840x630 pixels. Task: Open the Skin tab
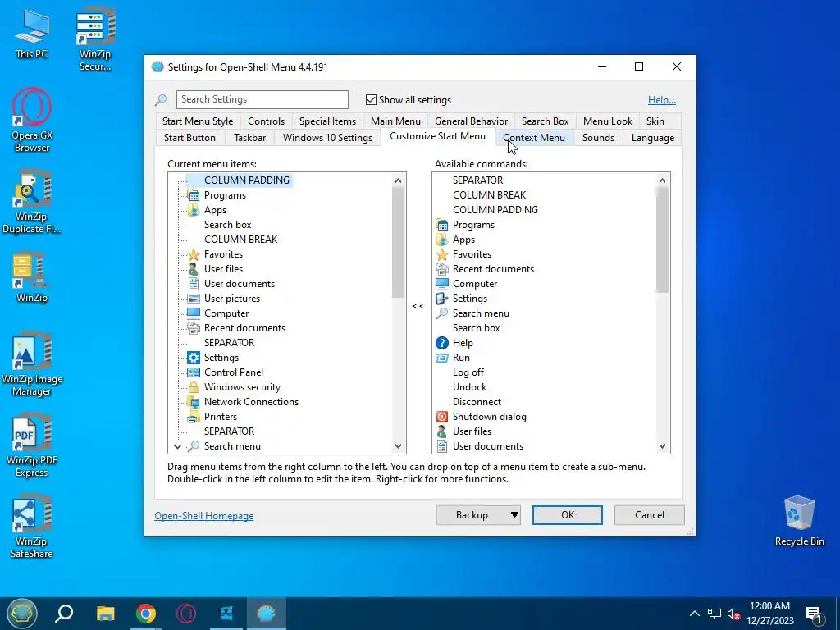point(655,121)
